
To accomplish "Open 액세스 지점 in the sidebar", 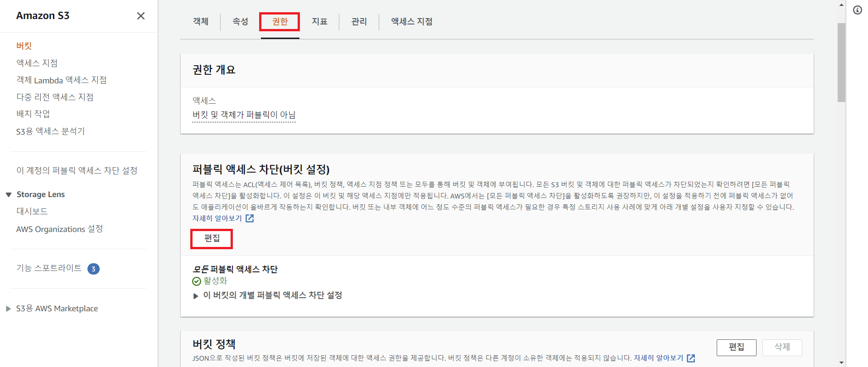I will [37, 63].
